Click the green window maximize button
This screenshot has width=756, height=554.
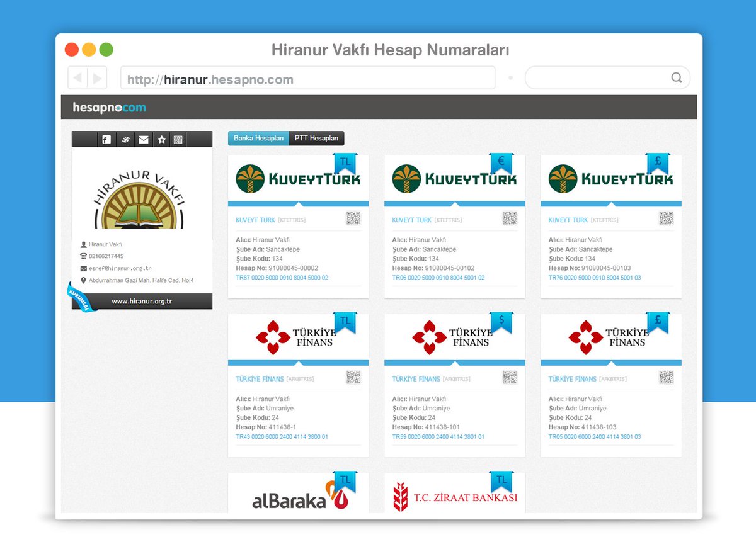click(x=106, y=49)
